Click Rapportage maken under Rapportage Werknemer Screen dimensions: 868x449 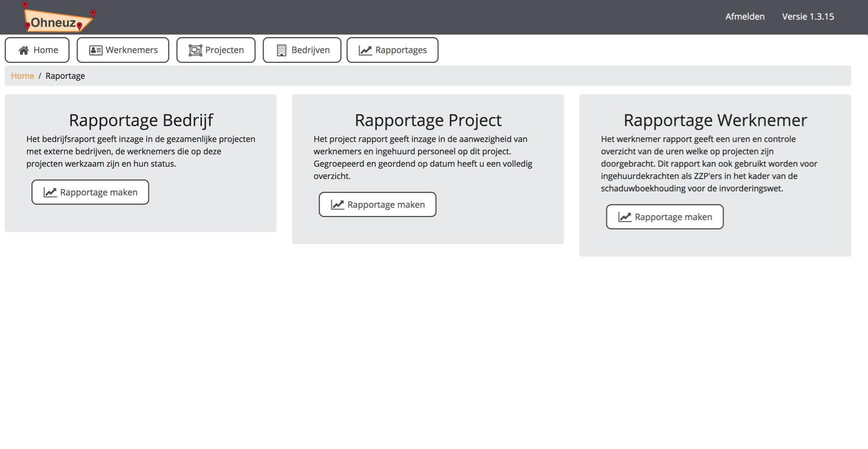(664, 217)
